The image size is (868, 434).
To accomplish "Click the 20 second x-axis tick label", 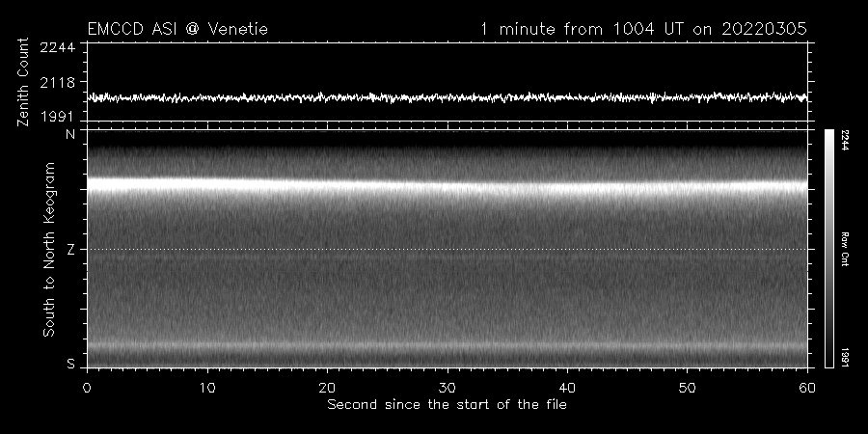I will click(327, 388).
